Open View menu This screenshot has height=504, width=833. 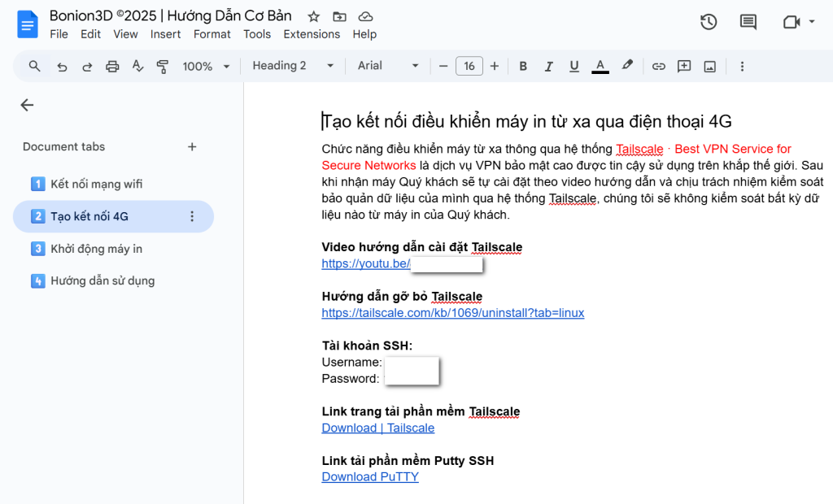[x=125, y=34]
